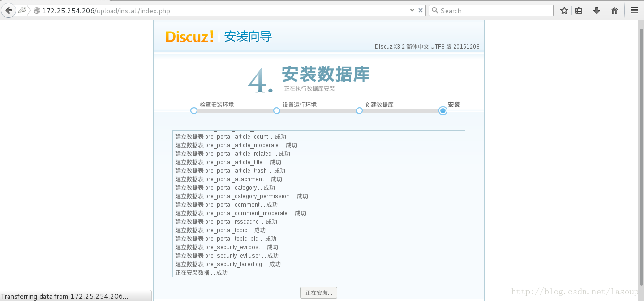The width and height of the screenshot is (644, 301).
Task: Open the Downloads arrow icon
Action: (x=597, y=10)
